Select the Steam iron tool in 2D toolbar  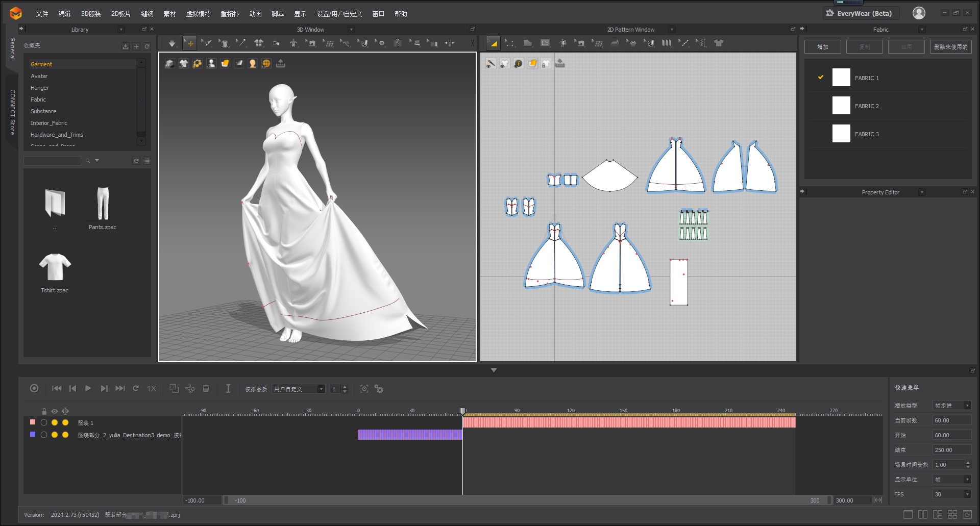pos(615,43)
